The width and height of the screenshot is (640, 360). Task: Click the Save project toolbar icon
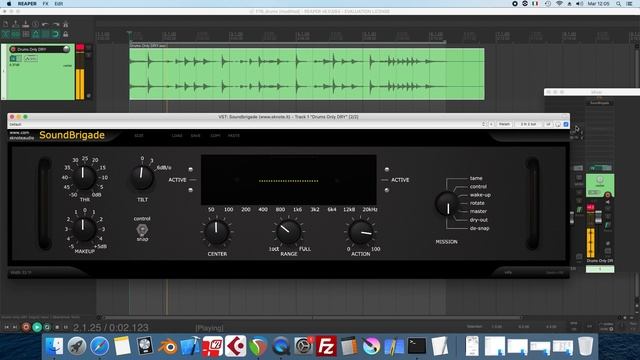(25, 24)
